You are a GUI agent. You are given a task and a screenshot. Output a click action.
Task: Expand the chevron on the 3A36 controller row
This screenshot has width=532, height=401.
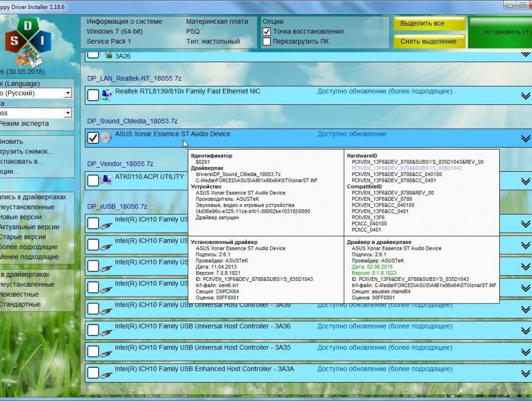[526, 331]
